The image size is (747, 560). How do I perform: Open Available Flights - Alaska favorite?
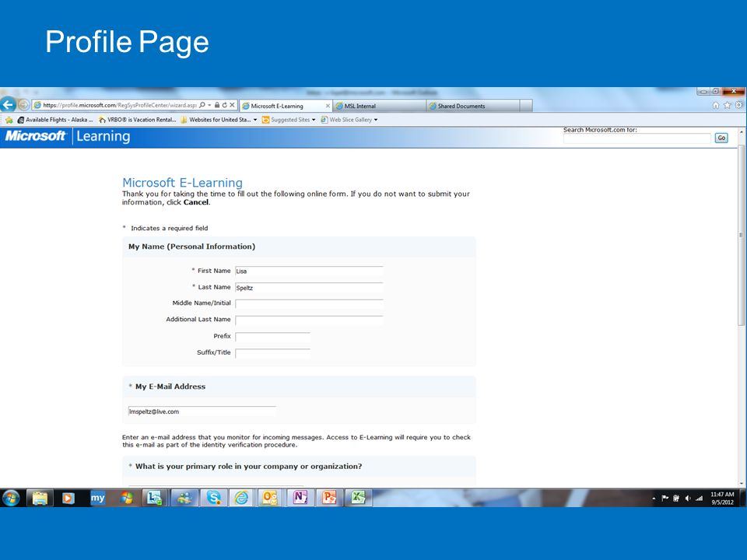click(x=54, y=120)
